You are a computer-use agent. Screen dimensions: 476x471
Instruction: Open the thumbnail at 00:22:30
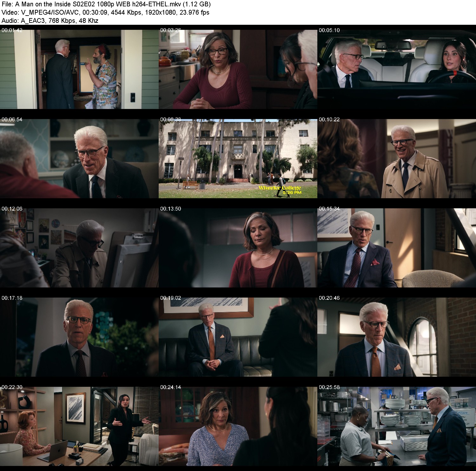[x=79, y=426]
